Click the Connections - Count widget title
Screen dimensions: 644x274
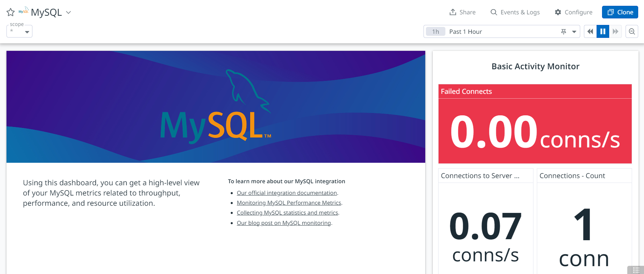point(572,176)
